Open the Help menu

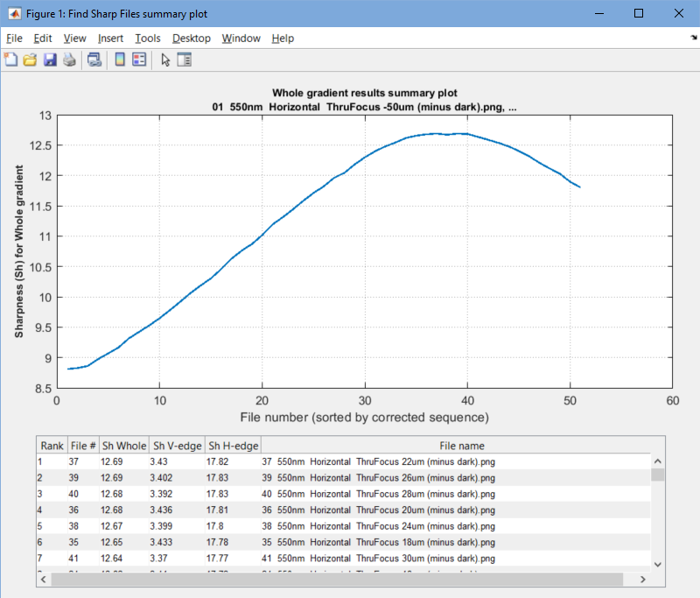pos(283,39)
